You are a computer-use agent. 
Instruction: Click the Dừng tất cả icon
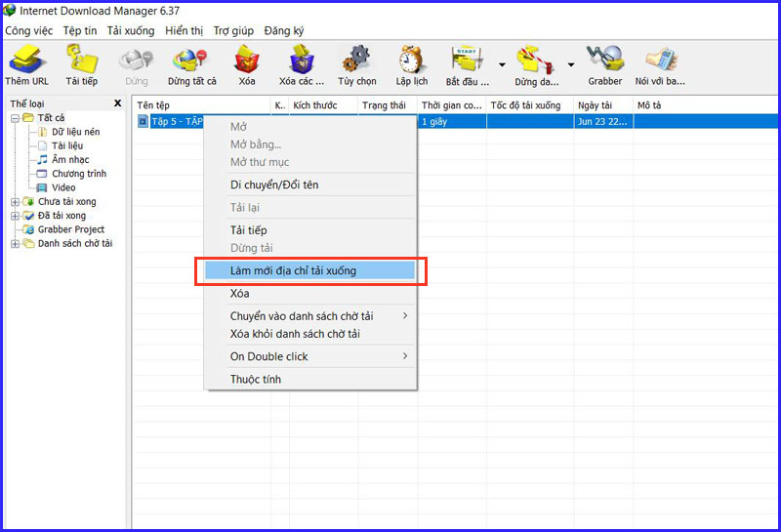point(190,60)
